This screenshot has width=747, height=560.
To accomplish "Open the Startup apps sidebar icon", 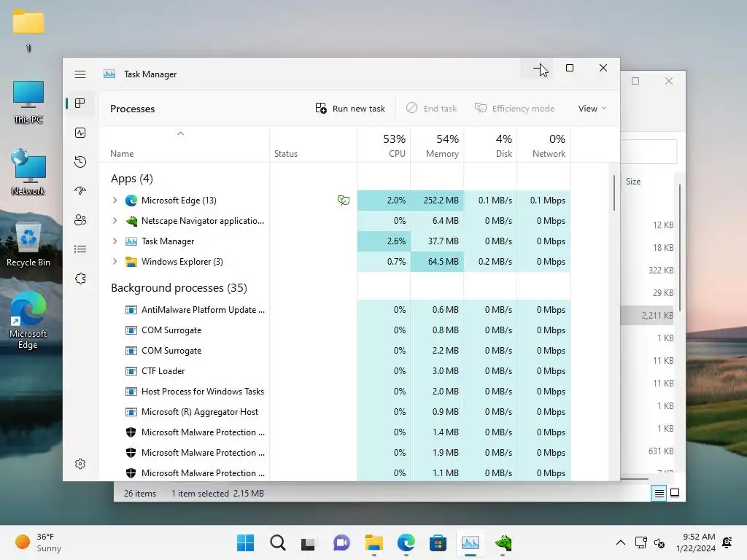I will tap(80, 191).
